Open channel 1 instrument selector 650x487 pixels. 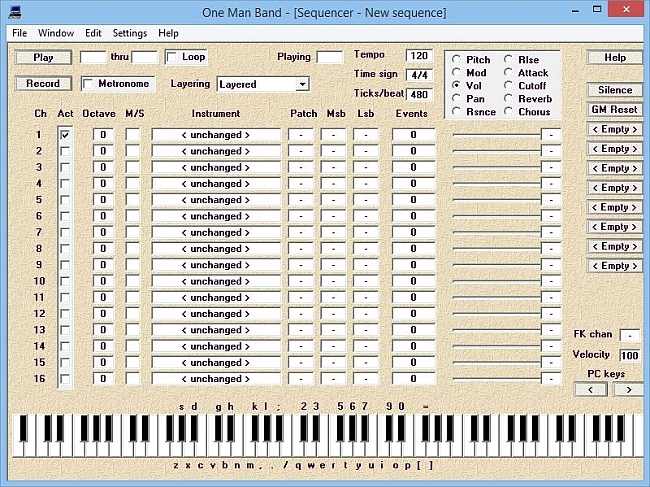[216, 135]
